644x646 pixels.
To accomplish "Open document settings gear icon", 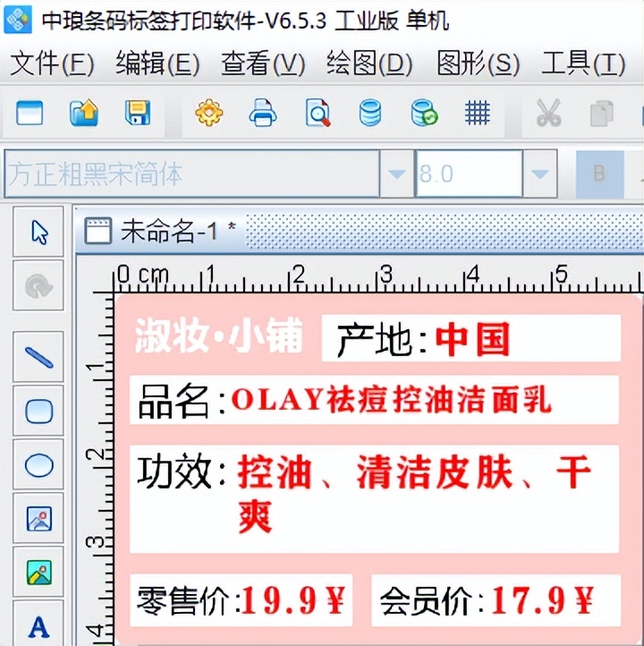I will (x=209, y=113).
